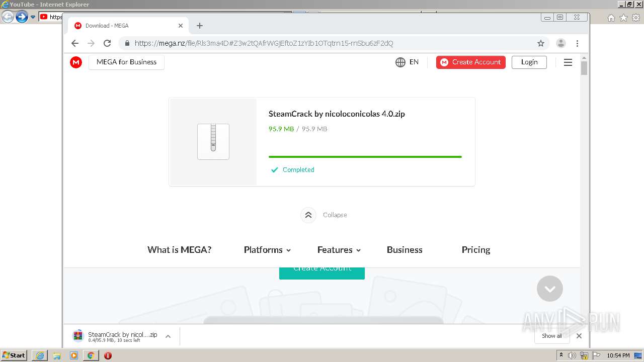Open Internet Explorer home icon
This screenshot has height=362, width=644.
611,18
